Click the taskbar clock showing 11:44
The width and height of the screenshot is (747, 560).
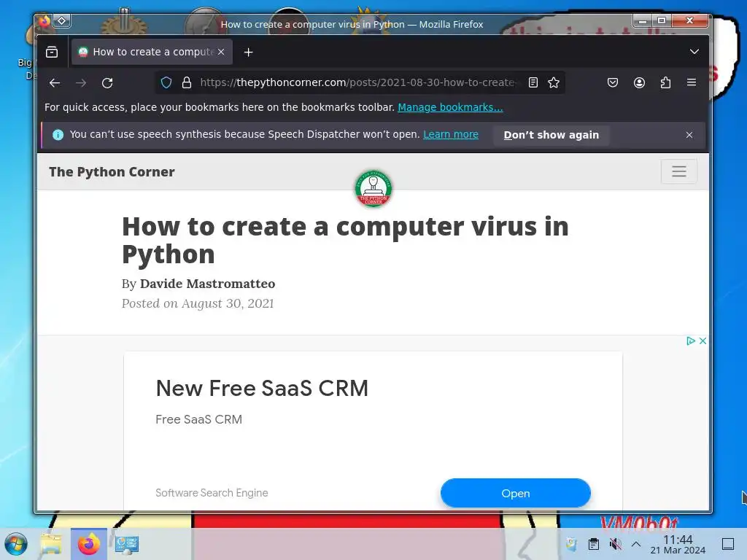click(678, 544)
